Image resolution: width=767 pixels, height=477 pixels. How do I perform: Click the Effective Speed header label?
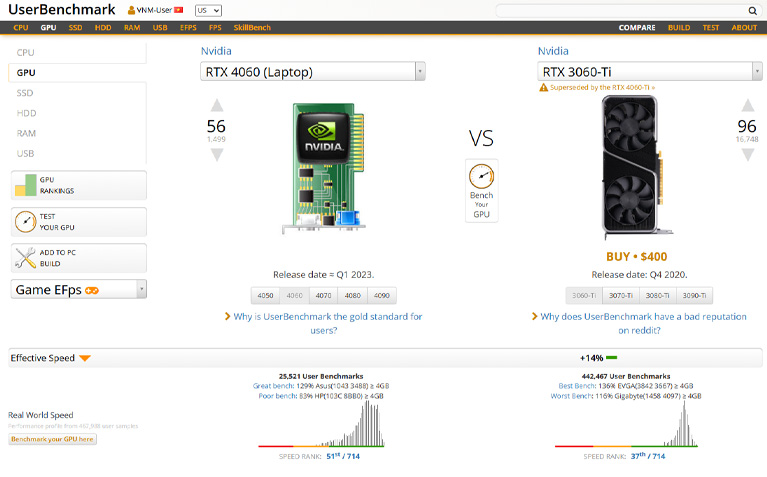click(43, 358)
